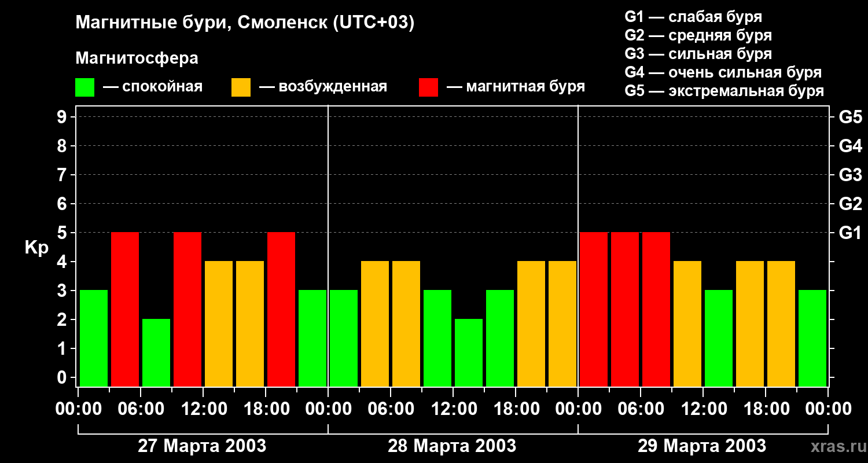868x463 pixels.
Task: Click 27 March 00:00–03:00 green bar
Action: (94, 338)
